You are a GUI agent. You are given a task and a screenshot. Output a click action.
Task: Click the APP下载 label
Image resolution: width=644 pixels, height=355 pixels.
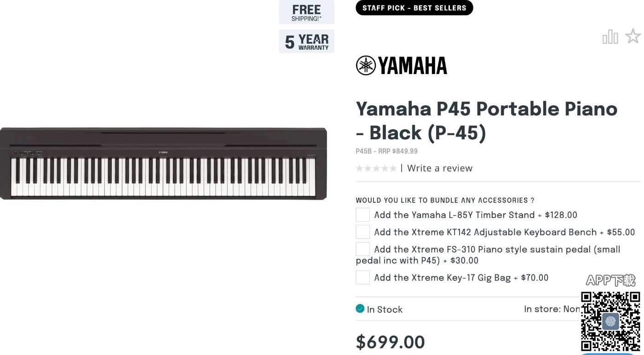pos(610,280)
